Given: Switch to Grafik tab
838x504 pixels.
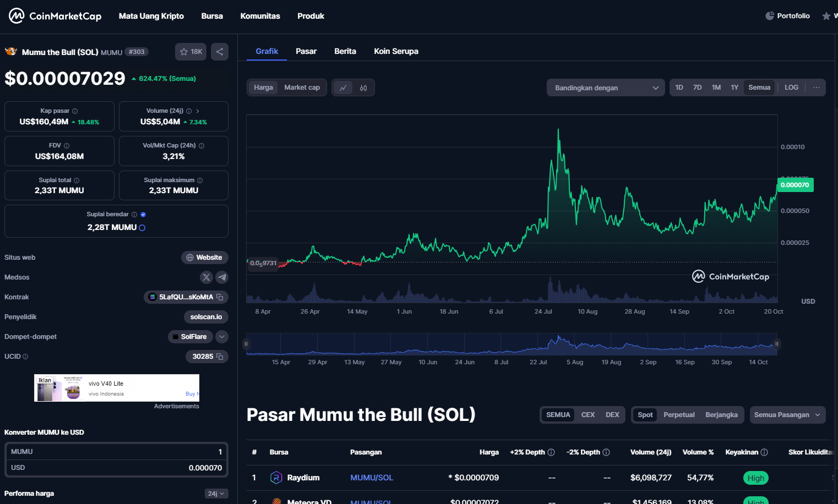Looking at the screenshot, I should point(267,51).
